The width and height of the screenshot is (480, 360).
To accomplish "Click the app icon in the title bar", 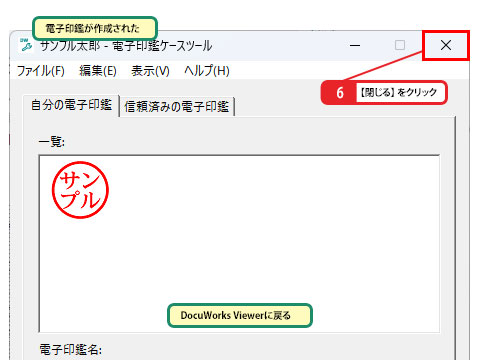I will click(26, 45).
